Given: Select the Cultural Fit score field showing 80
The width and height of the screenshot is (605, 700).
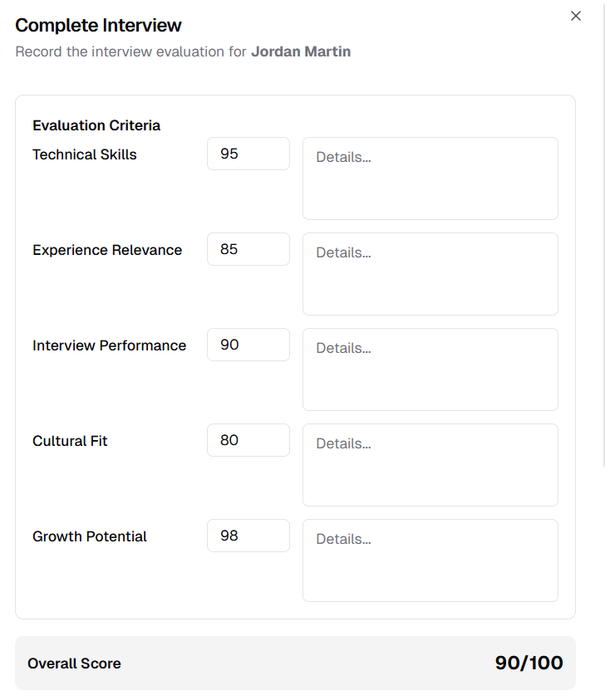Looking at the screenshot, I should pos(248,440).
